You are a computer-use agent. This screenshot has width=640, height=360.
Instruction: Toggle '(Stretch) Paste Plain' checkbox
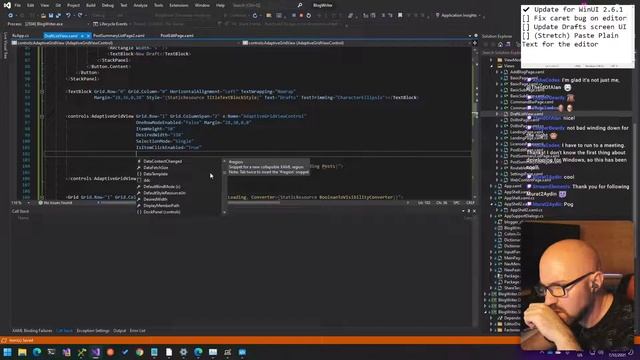point(526,36)
